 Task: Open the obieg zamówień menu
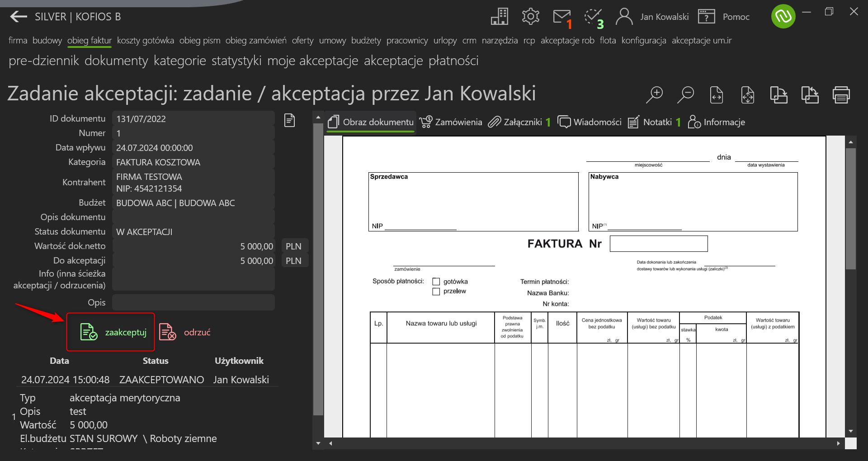click(256, 40)
